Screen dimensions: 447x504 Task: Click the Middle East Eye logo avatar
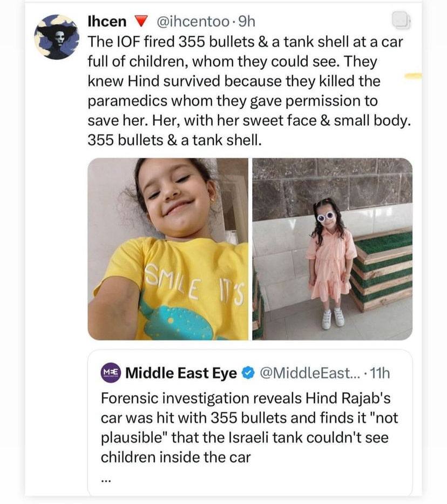point(111,373)
